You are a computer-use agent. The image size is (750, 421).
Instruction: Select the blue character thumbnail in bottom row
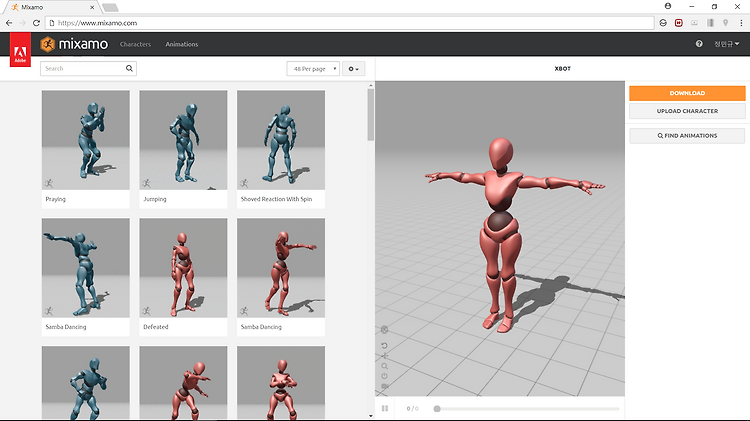(86, 383)
